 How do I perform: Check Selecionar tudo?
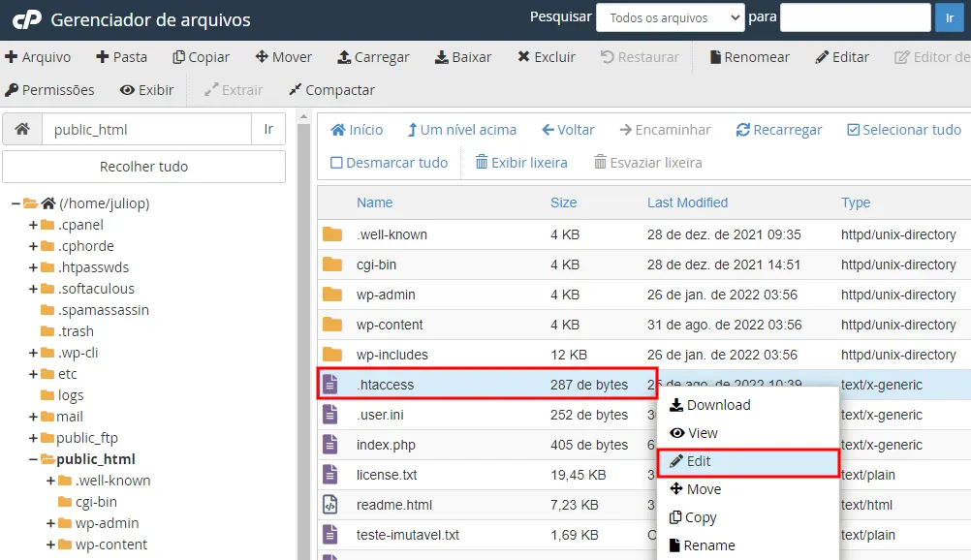(x=904, y=130)
